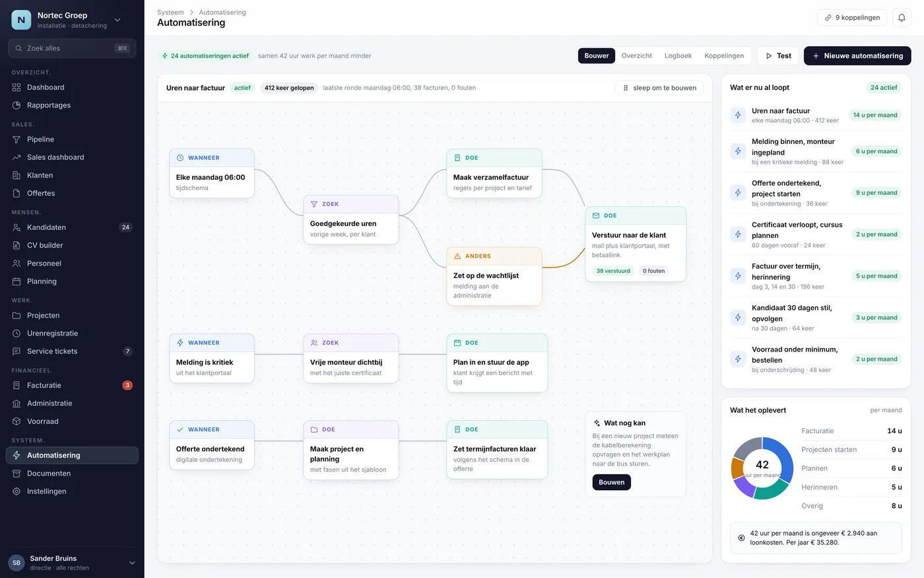Click the Projecten folder icon
924x578 pixels.
pyautogui.click(x=16, y=315)
